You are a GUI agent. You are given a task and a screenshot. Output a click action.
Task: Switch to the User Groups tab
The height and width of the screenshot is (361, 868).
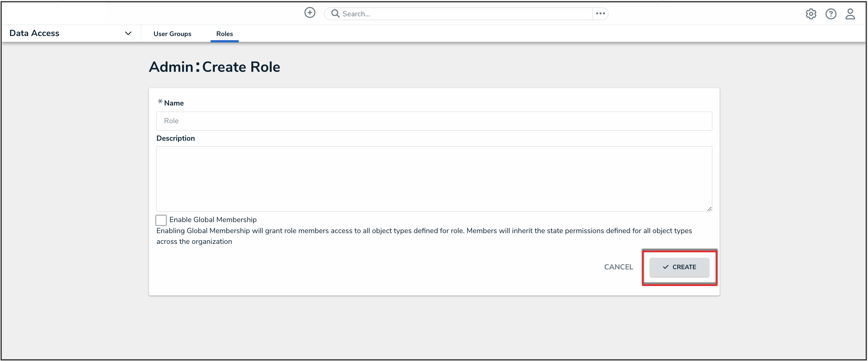(172, 34)
